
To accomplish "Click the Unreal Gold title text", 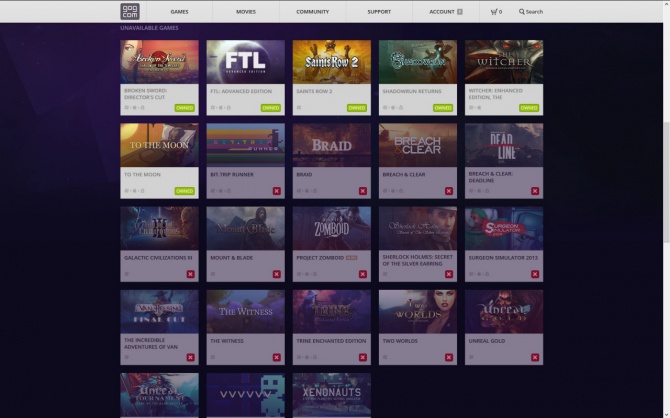I will [x=487, y=341].
